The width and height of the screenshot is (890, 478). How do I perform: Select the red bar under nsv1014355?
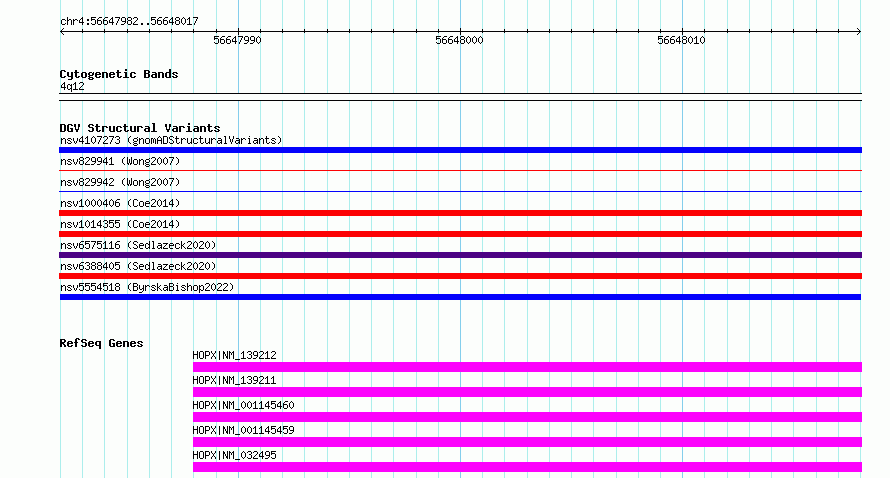point(460,234)
